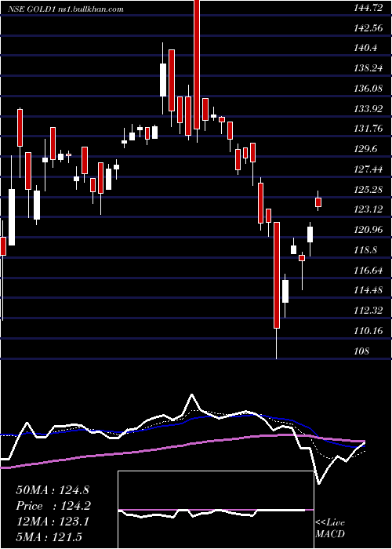Image resolution: width=392 pixels, height=549 pixels.
Task: Click the <<Live MACD label
Action: click(330, 529)
